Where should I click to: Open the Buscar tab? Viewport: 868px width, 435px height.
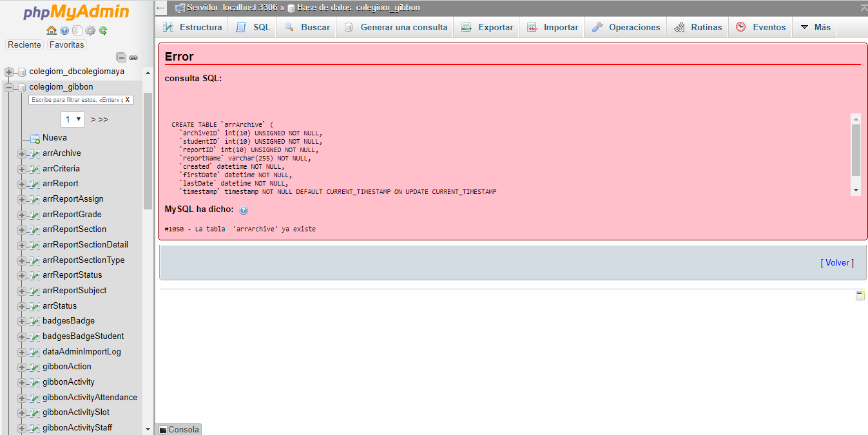pos(307,27)
